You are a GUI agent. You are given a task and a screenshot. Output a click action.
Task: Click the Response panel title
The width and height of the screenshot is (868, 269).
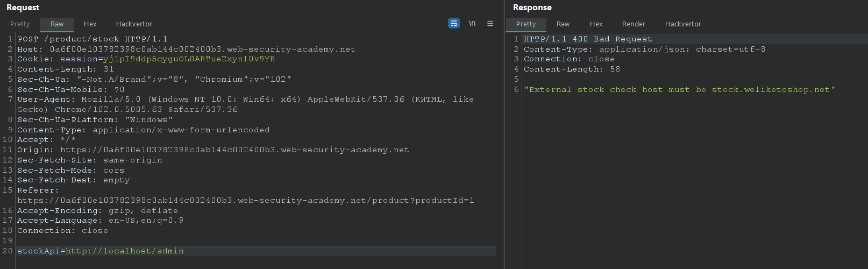pos(532,8)
